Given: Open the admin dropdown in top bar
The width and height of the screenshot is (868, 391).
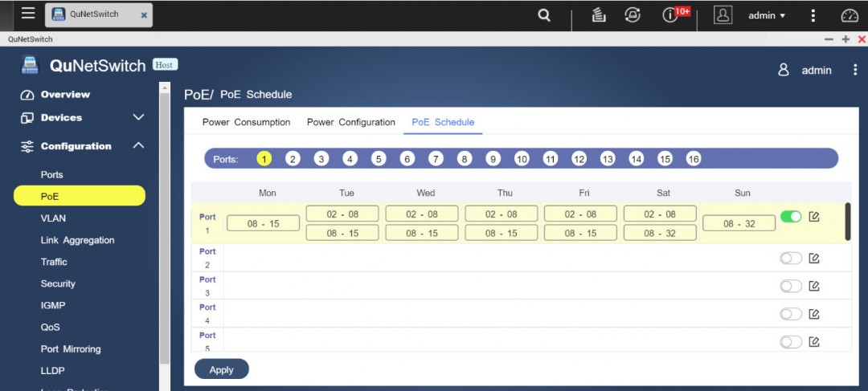Looking at the screenshot, I should (767, 15).
